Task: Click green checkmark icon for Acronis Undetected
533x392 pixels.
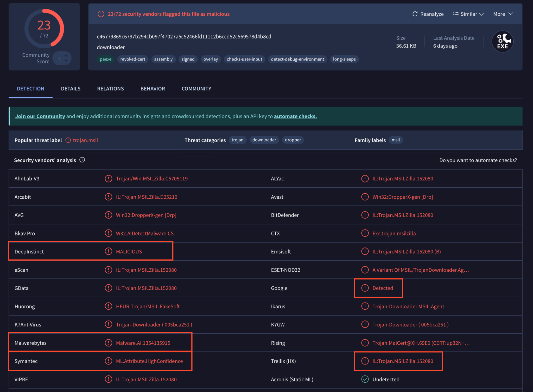Action: pos(365,379)
